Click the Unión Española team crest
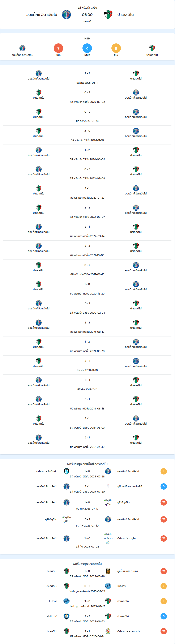The width and height of the screenshot is (175, 644). coord(108,571)
